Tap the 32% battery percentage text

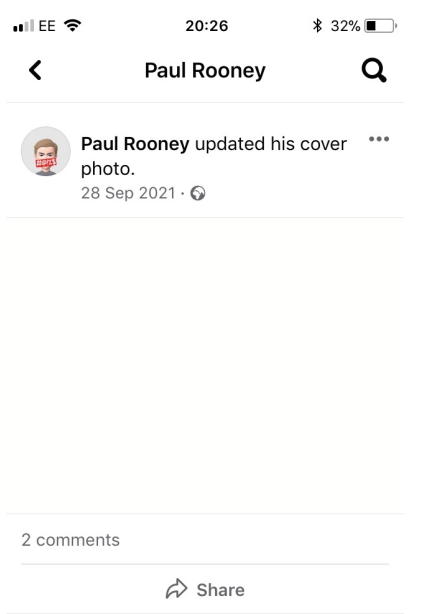[x=345, y=26]
